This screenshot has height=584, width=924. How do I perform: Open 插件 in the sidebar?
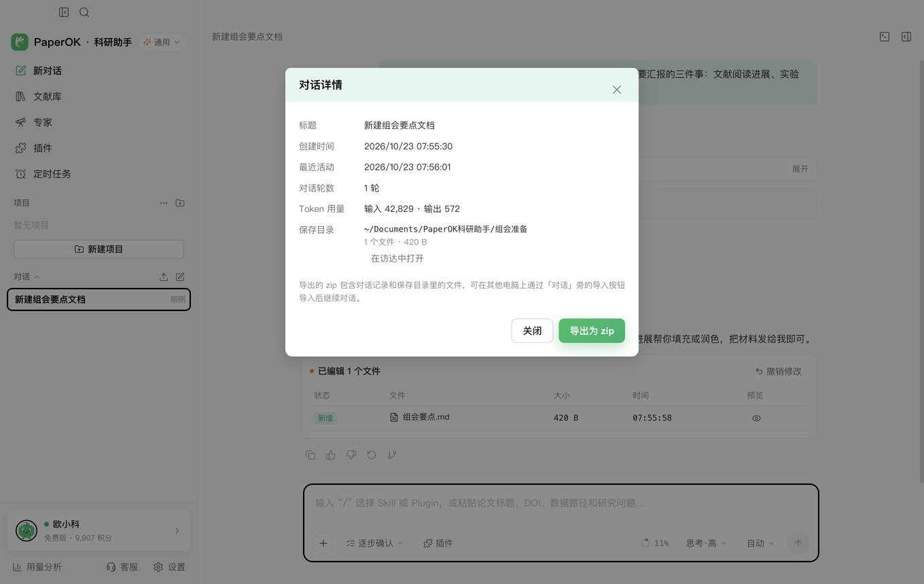point(99,148)
